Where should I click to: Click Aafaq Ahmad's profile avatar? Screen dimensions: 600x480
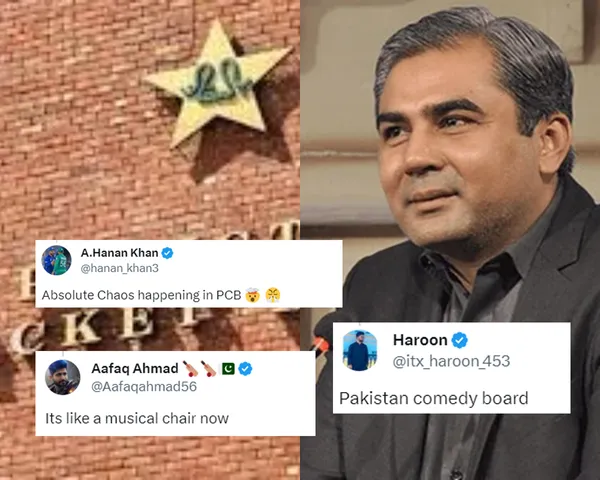click(x=63, y=377)
